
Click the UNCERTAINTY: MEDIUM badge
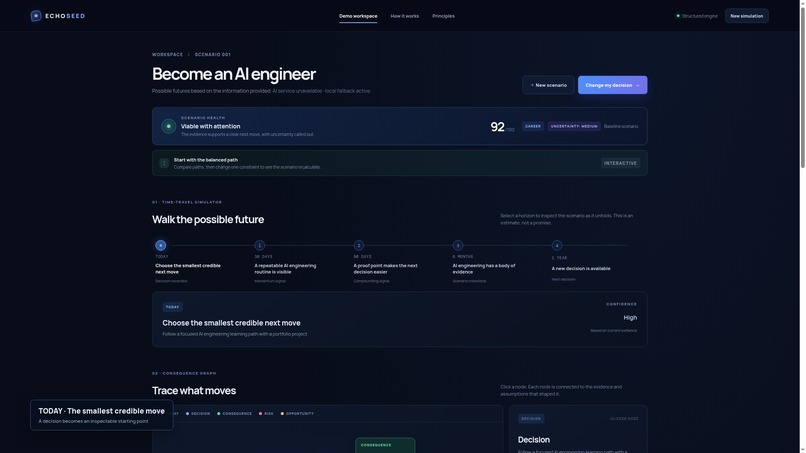574,126
